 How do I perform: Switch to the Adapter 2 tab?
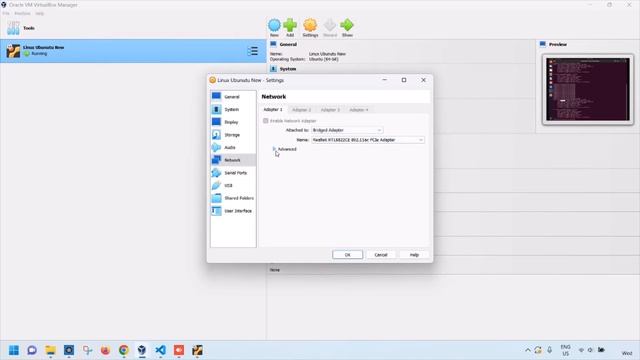pyautogui.click(x=302, y=110)
